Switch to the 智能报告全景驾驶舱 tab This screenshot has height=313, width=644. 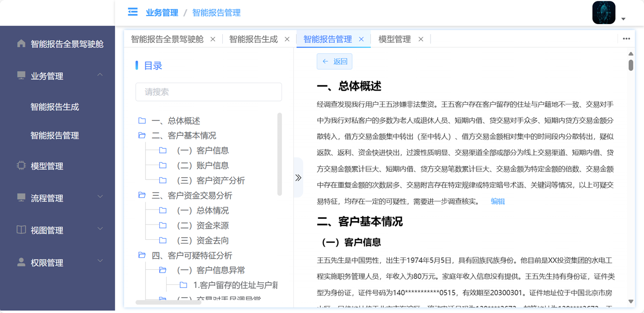(167, 39)
